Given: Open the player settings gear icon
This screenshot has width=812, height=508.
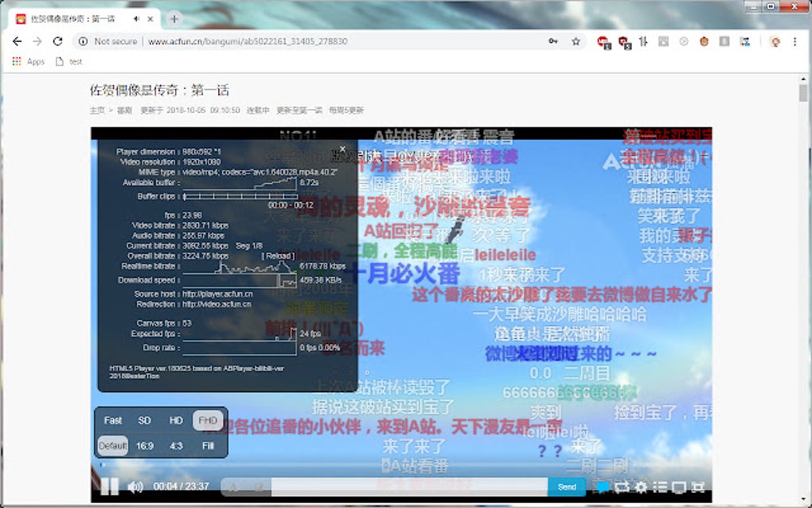Looking at the screenshot, I should click(x=641, y=487).
